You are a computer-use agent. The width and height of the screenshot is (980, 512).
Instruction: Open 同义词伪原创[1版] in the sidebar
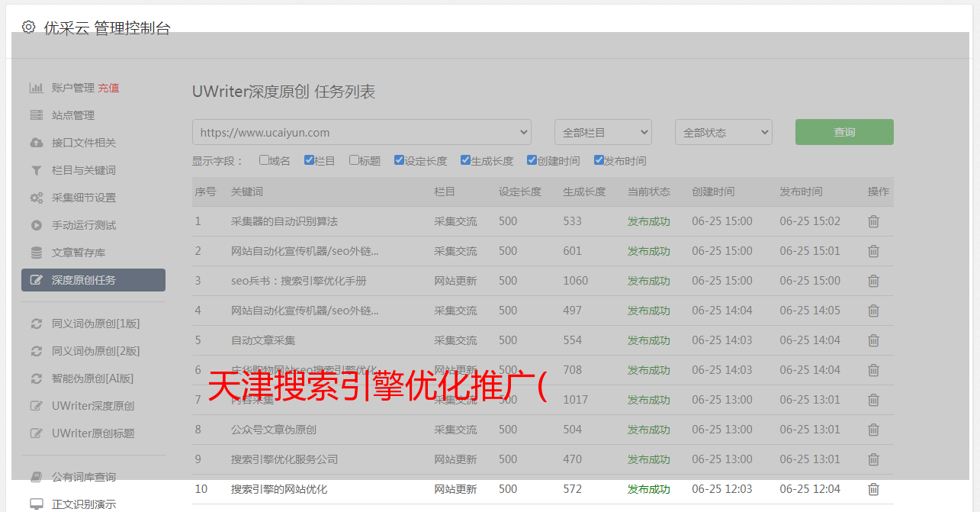point(95,324)
